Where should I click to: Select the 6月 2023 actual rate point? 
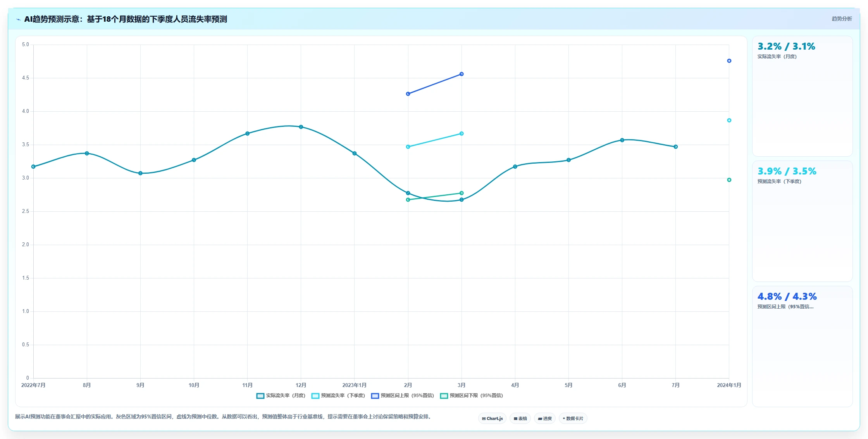coord(622,140)
